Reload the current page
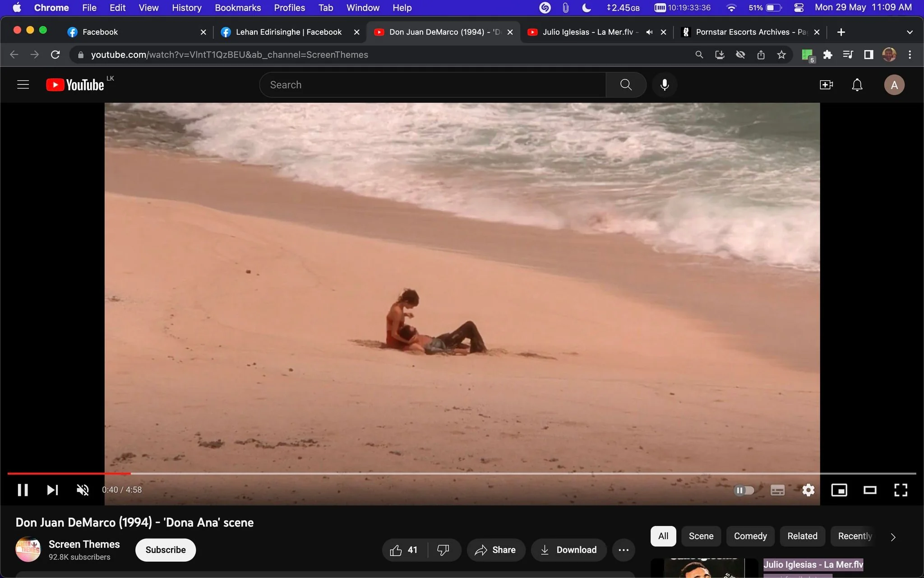Image resolution: width=924 pixels, height=578 pixels. pyautogui.click(x=55, y=55)
